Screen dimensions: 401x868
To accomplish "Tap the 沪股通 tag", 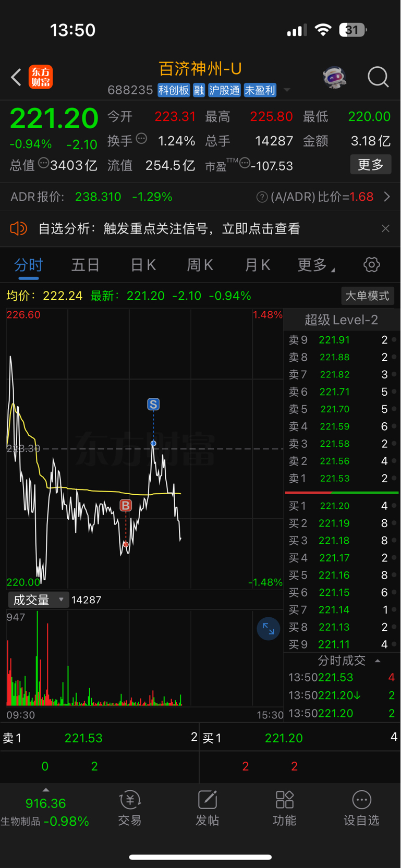I will click(x=225, y=90).
